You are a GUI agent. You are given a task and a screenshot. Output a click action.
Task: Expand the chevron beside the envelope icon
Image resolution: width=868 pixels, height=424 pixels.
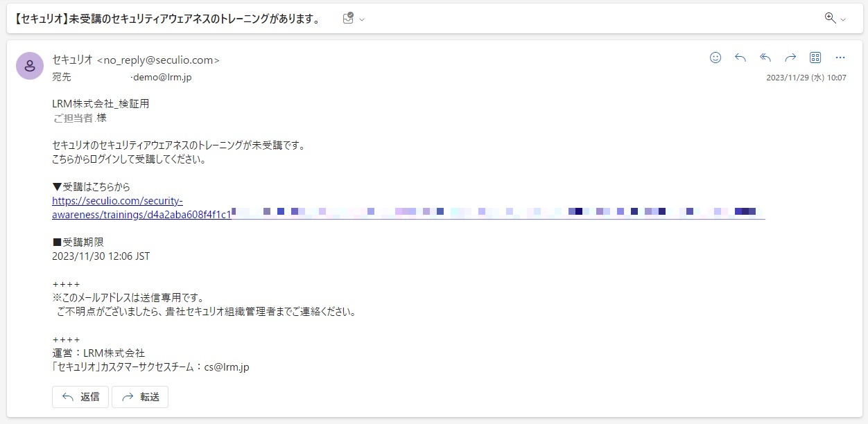point(361,19)
